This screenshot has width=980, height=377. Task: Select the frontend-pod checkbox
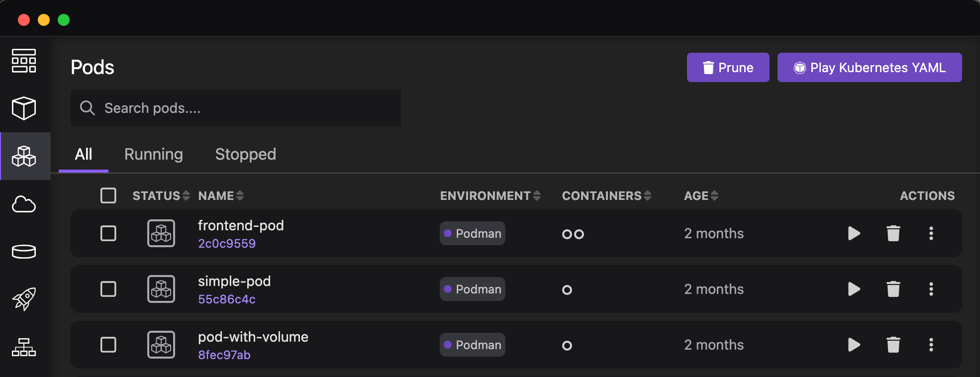tap(108, 233)
